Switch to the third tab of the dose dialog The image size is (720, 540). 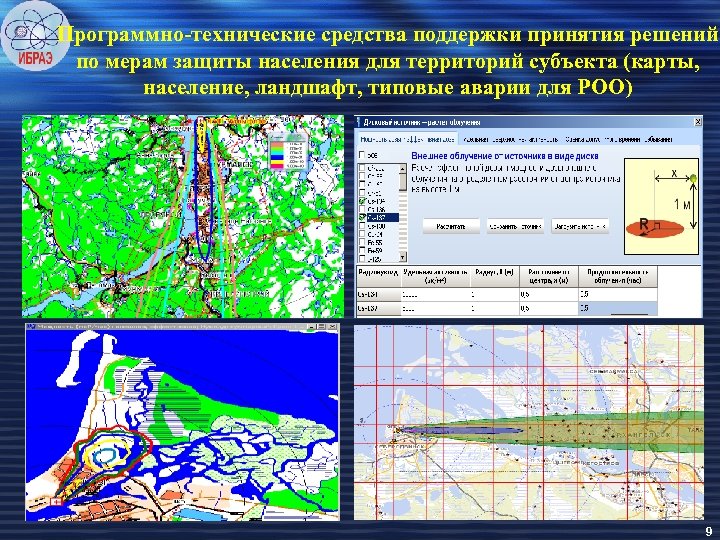[619, 139]
